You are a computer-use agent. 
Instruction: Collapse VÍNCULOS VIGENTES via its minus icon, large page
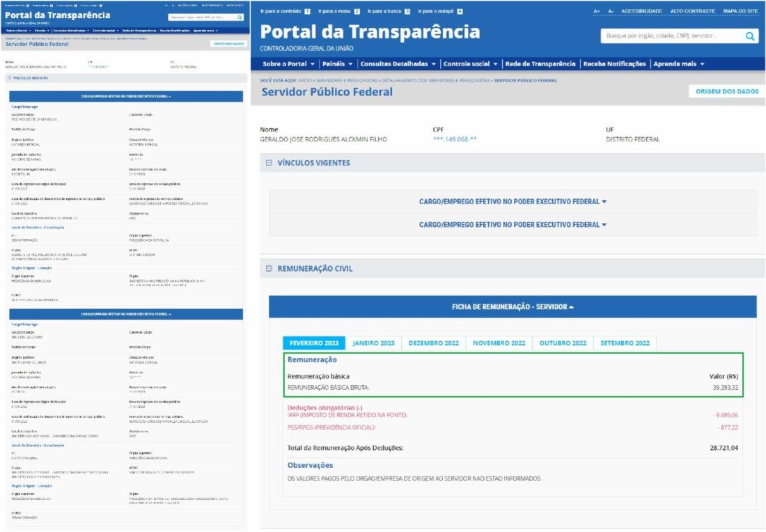coord(269,163)
